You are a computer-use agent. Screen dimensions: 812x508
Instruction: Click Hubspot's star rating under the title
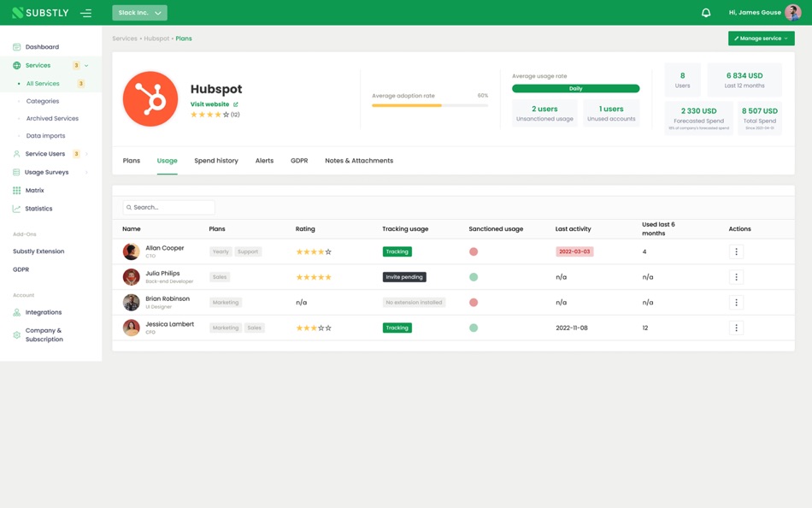click(209, 115)
